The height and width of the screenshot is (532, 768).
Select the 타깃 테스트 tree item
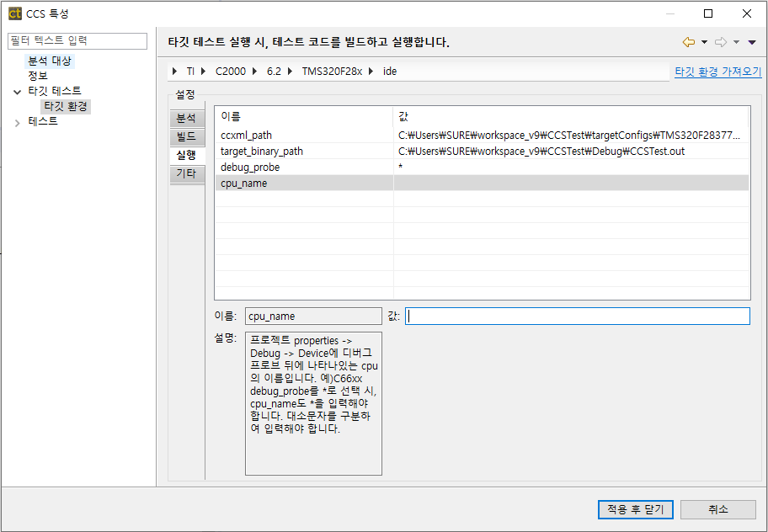[55, 91]
